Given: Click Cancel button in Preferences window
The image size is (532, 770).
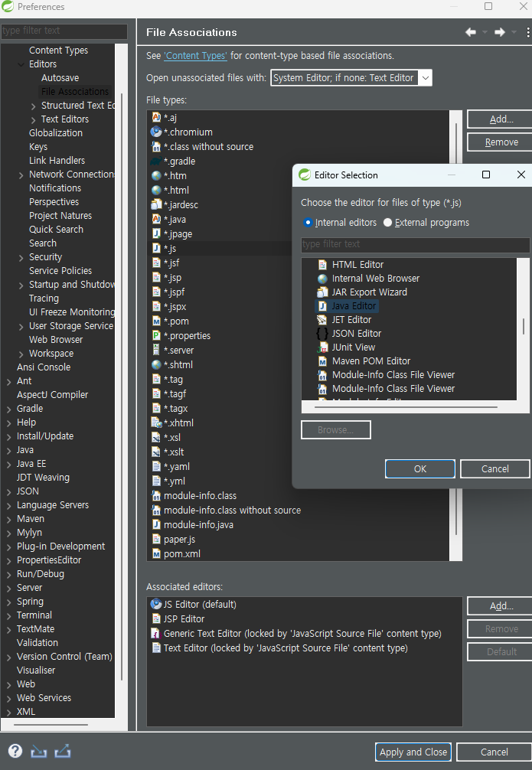Looking at the screenshot, I should click(x=494, y=752).
